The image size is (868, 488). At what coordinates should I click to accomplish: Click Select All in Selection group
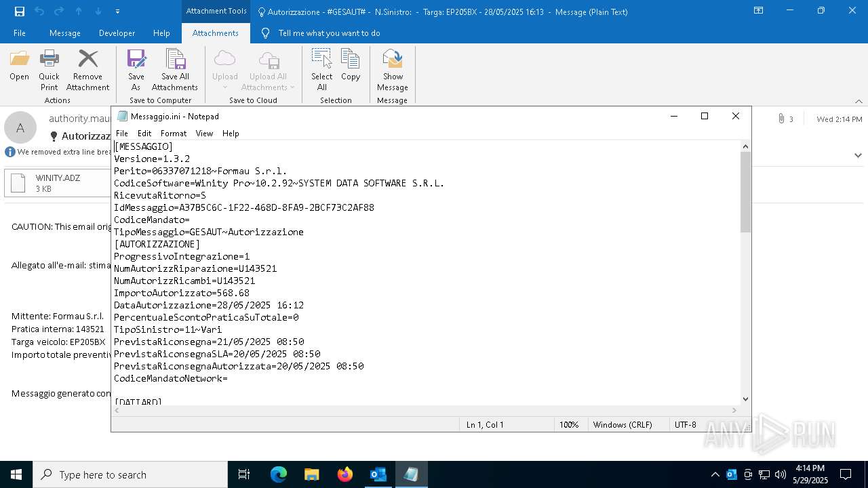coord(321,70)
